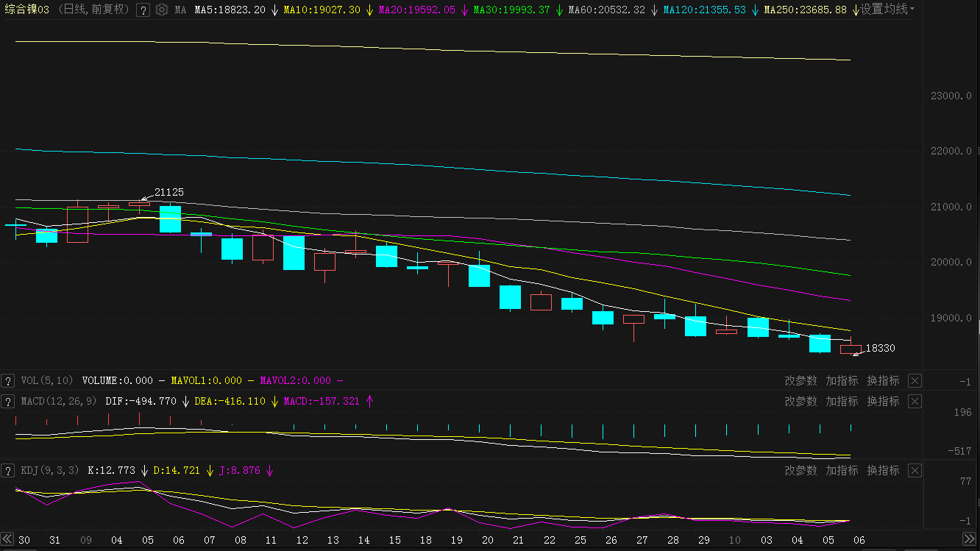The image size is (980, 551).
Task: Click the MACD indicator help icon
Action: click(x=7, y=402)
